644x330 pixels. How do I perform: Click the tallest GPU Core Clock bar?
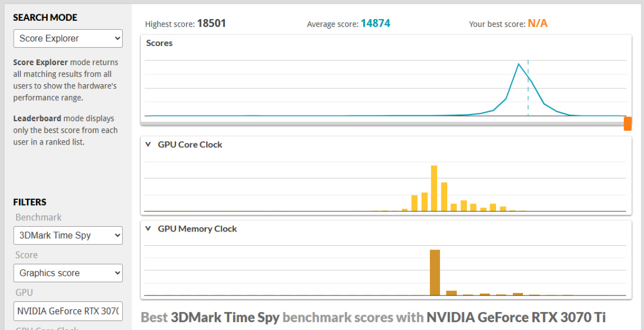434,188
